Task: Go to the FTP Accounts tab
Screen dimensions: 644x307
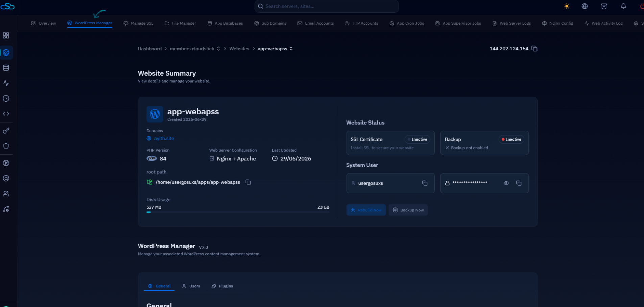Action: [x=361, y=23]
